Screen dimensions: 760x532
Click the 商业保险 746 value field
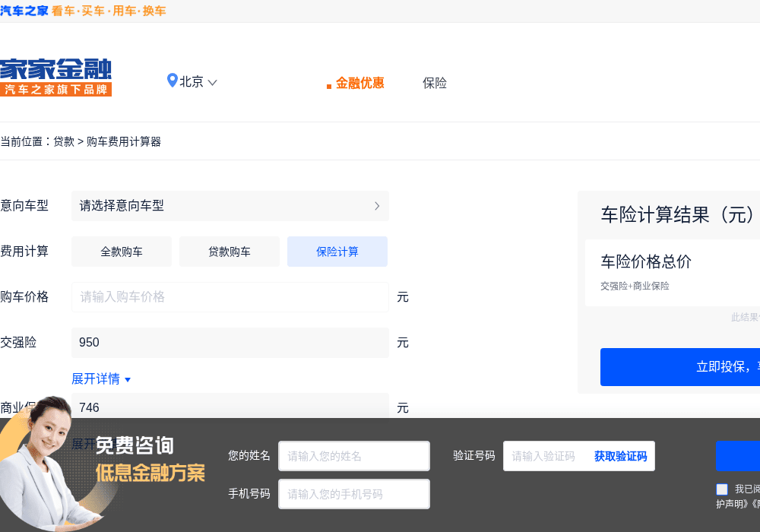[x=230, y=406]
